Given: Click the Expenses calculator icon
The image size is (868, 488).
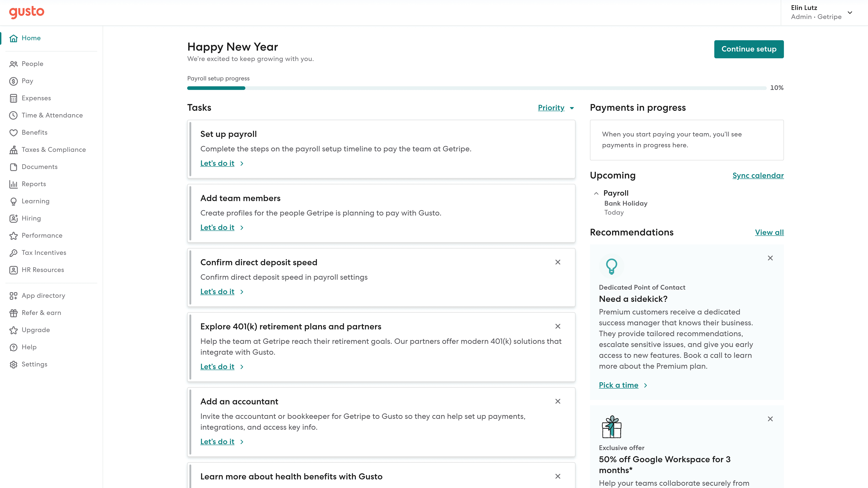Looking at the screenshot, I should click(x=13, y=98).
